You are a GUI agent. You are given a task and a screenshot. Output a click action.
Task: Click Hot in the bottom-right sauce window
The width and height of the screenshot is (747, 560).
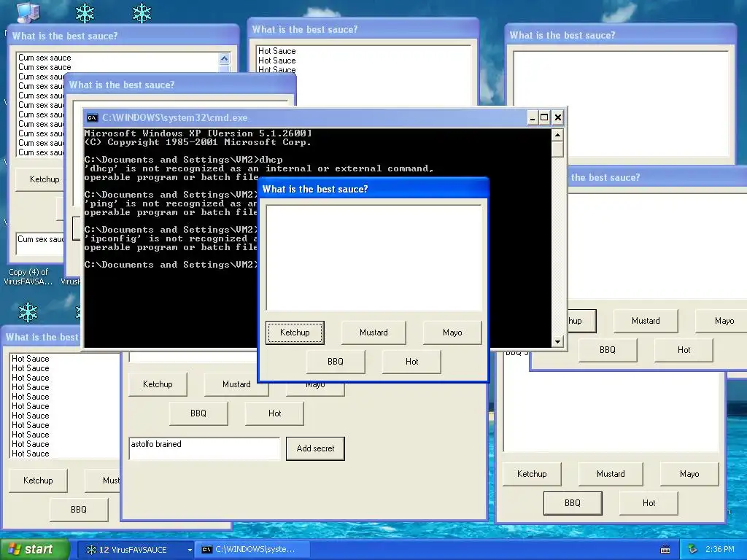click(x=649, y=503)
